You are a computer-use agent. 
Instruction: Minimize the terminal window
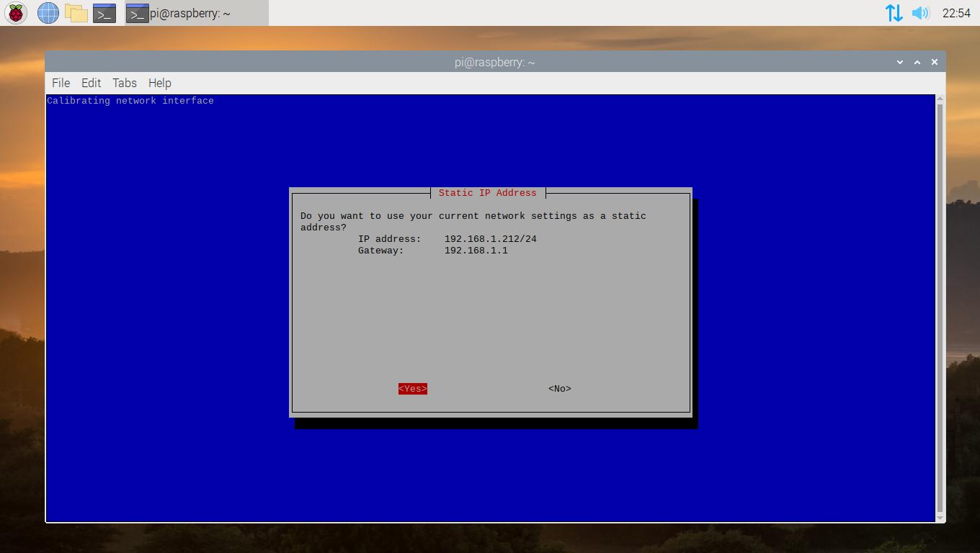pos(900,62)
